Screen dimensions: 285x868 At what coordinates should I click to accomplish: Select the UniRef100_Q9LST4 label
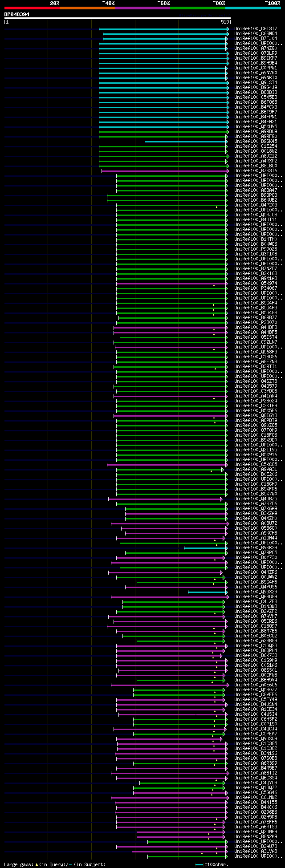coord(256,82)
